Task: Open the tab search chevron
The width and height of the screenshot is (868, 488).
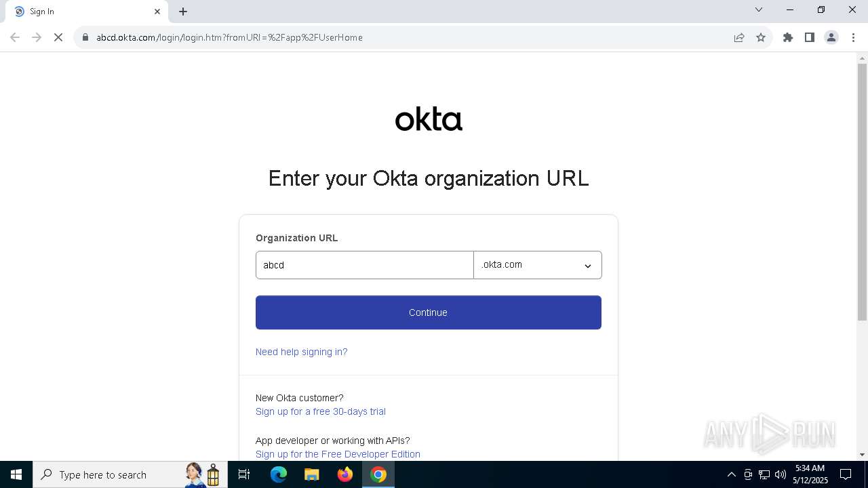Action: (759, 9)
